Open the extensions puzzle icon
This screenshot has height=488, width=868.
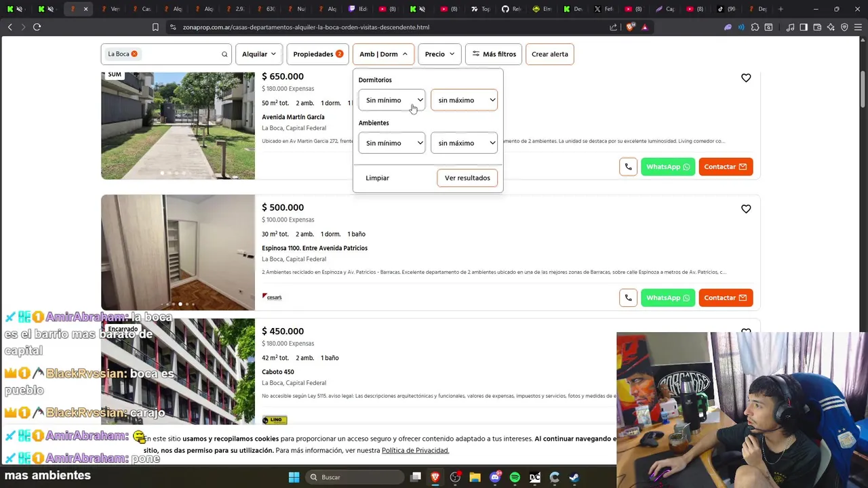click(x=755, y=27)
